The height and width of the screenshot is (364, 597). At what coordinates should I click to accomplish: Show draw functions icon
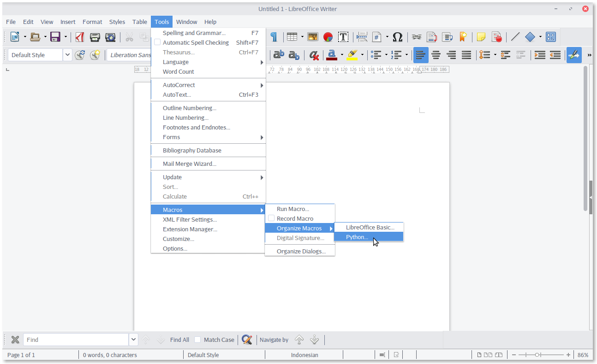551,37
